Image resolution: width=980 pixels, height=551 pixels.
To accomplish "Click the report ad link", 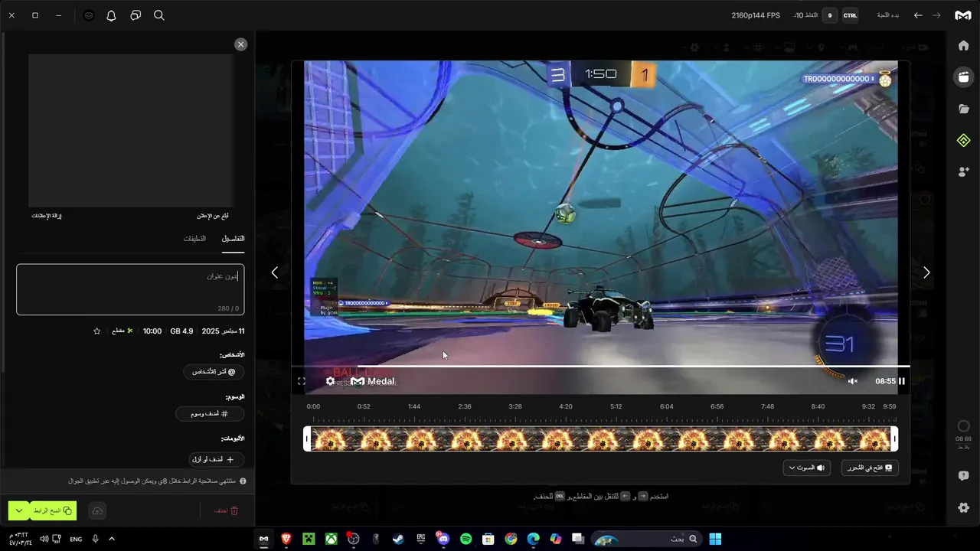I will coord(213,216).
